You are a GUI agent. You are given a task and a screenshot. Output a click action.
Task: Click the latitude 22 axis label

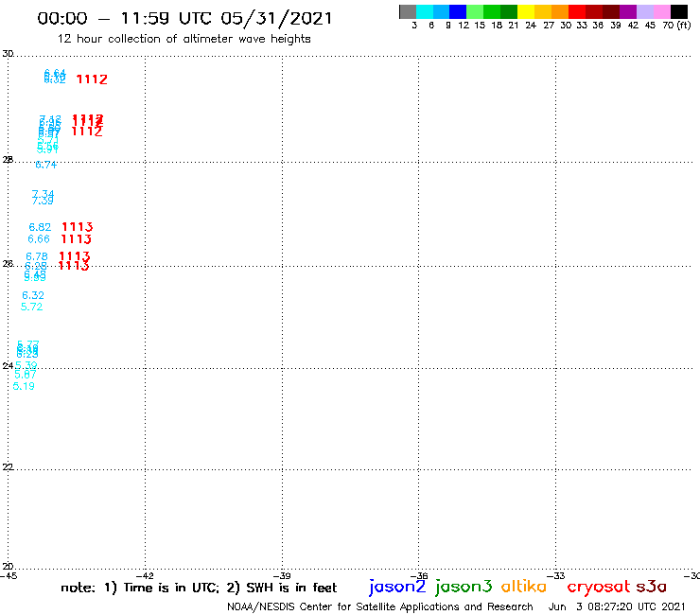click(x=8, y=467)
